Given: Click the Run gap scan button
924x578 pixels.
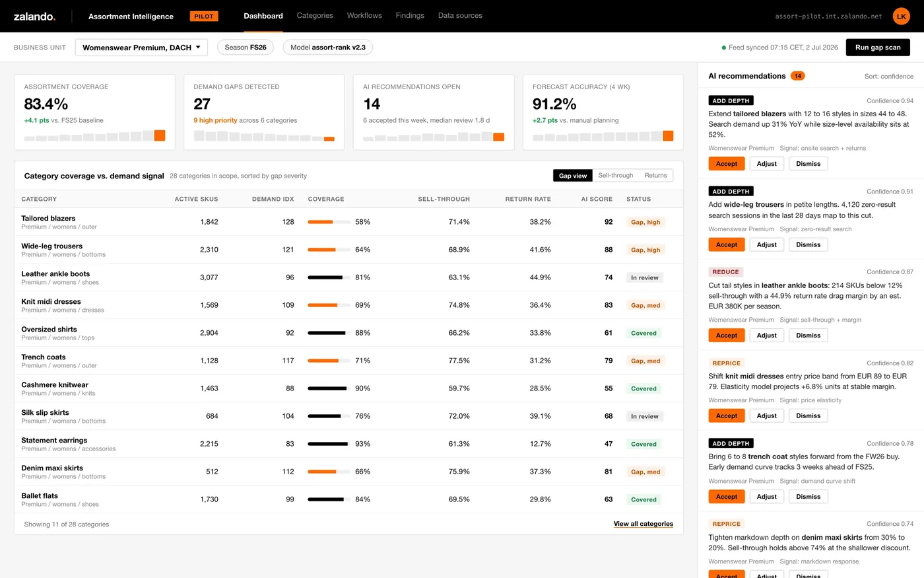Looking at the screenshot, I should [x=878, y=48].
